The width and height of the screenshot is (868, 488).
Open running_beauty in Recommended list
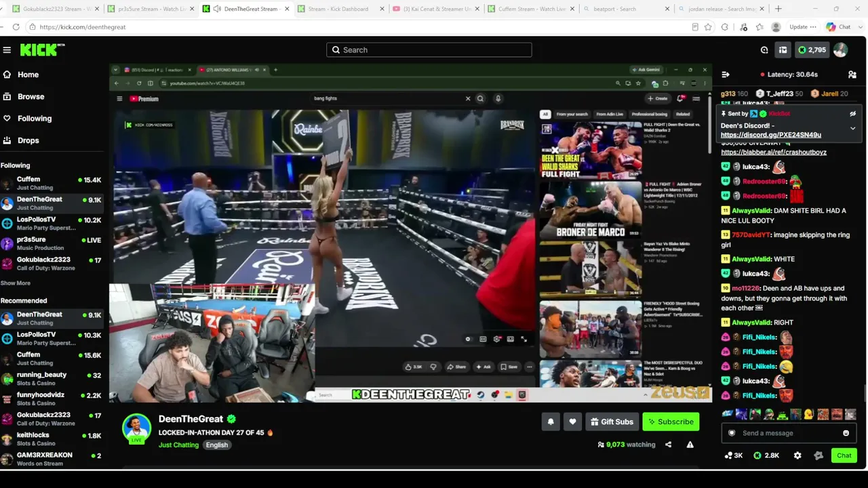coord(53,379)
